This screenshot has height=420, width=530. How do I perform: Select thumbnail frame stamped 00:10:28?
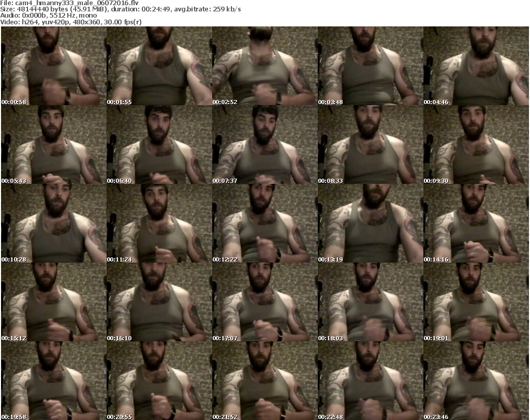[x=54, y=224]
